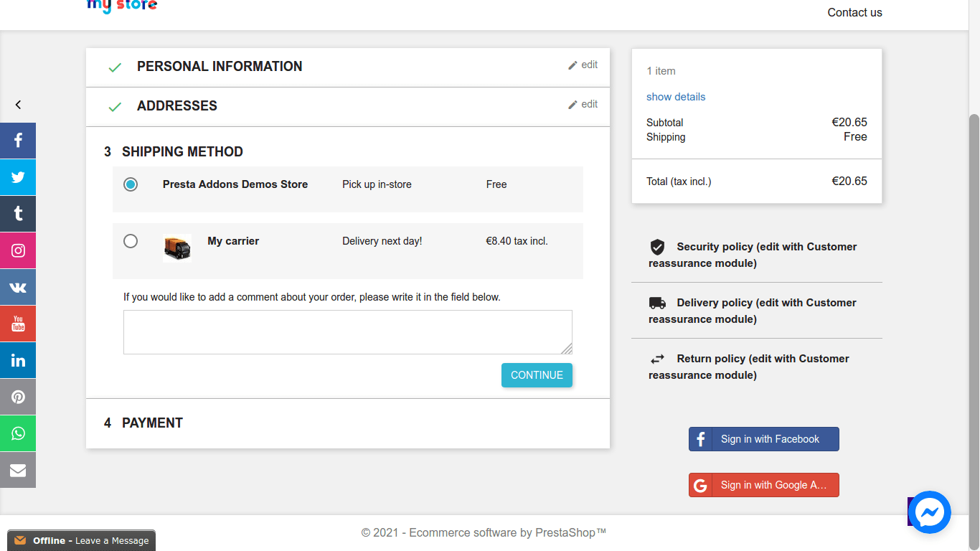Edit the Addresses step

tap(583, 104)
